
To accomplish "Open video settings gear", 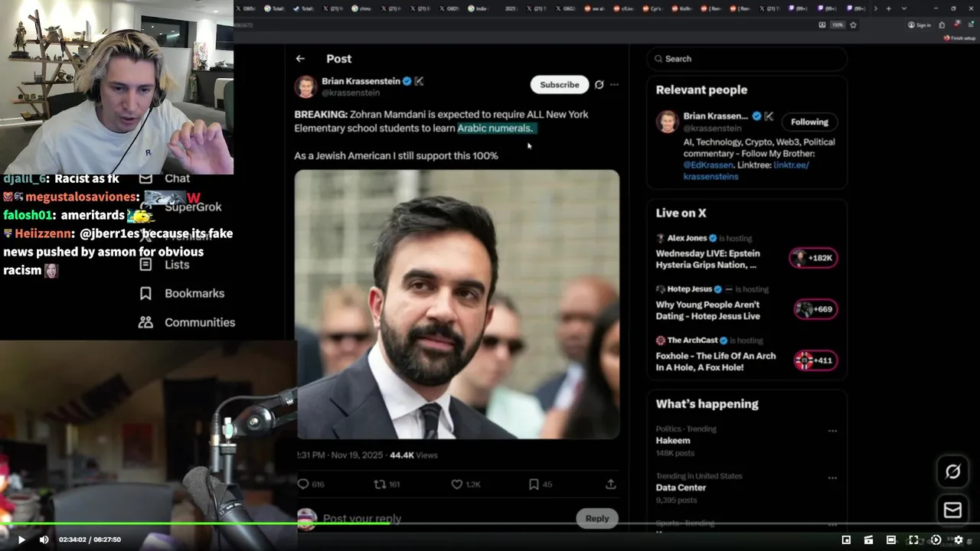I will point(958,540).
